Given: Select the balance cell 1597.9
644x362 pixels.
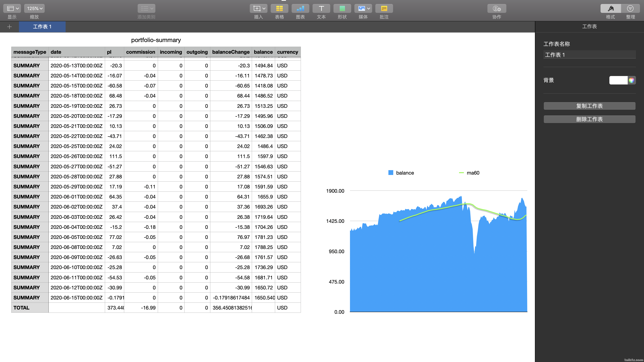Looking at the screenshot, I should click(263, 156).
